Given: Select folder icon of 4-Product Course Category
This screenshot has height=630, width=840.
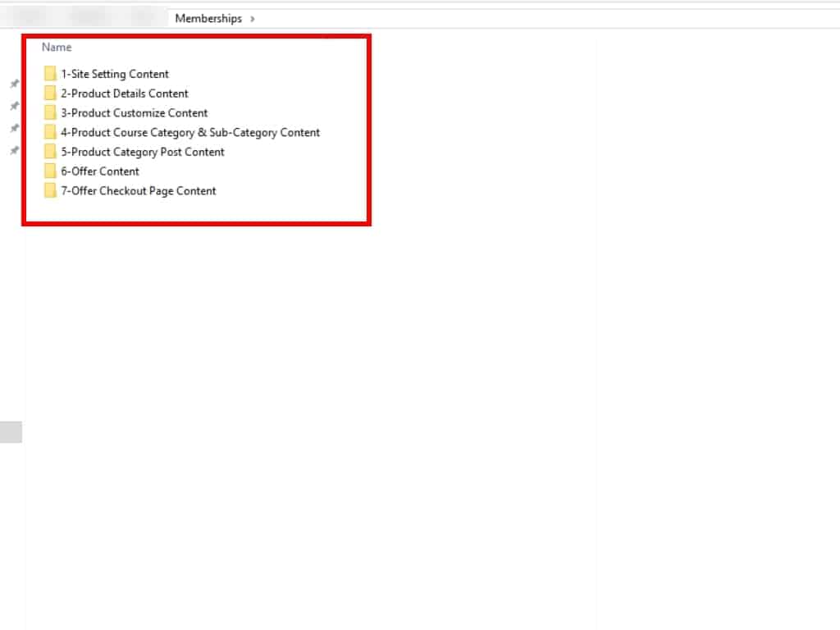Looking at the screenshot, I should pyautogui.click(x=51, y=132).
